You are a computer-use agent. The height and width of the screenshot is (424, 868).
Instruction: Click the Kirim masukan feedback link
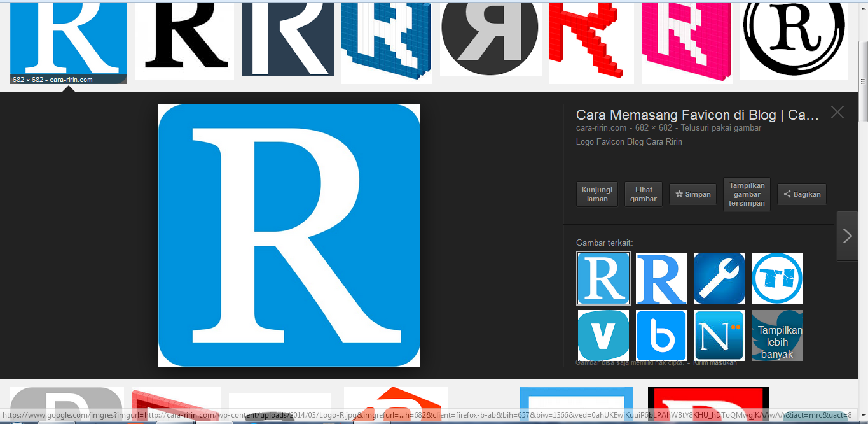(x=715, y=362)
